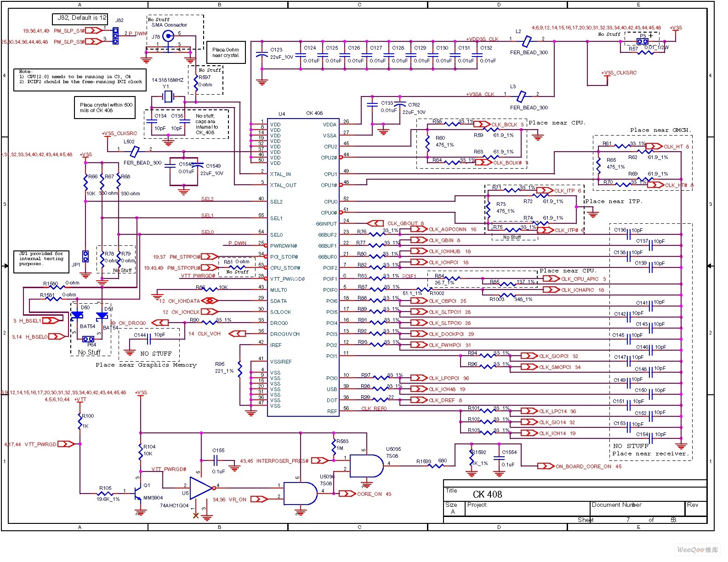Select the "J82, Default is 12" note box
Image resolution: width=728 pixels, height=562 pixels.
point(80,19)
